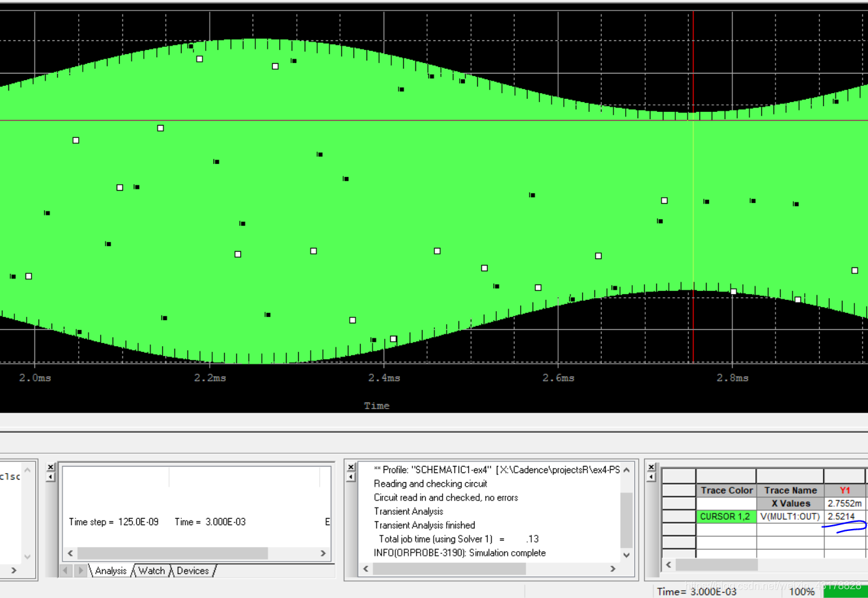Click the 2.6ms time axis label
Screen dimensions: 868x598
(x=559, y=378)
